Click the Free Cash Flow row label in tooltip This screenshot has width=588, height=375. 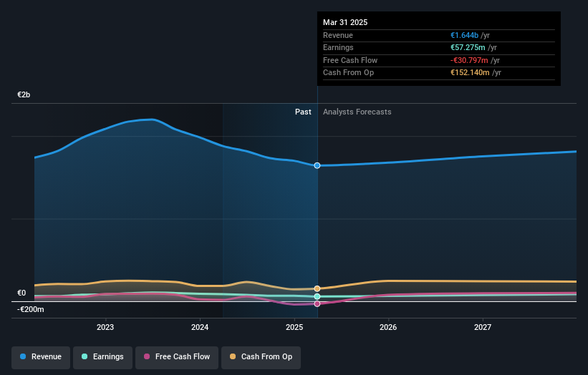(350, 60)
